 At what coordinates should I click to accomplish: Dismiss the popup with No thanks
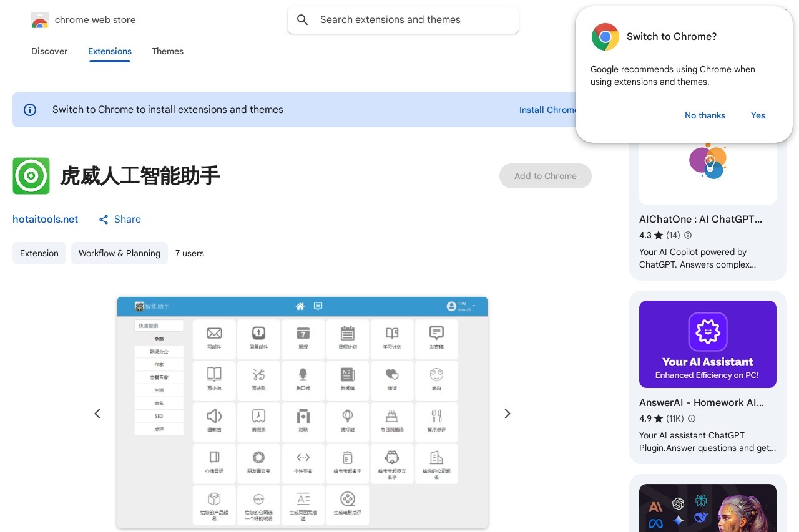point(705,115)
